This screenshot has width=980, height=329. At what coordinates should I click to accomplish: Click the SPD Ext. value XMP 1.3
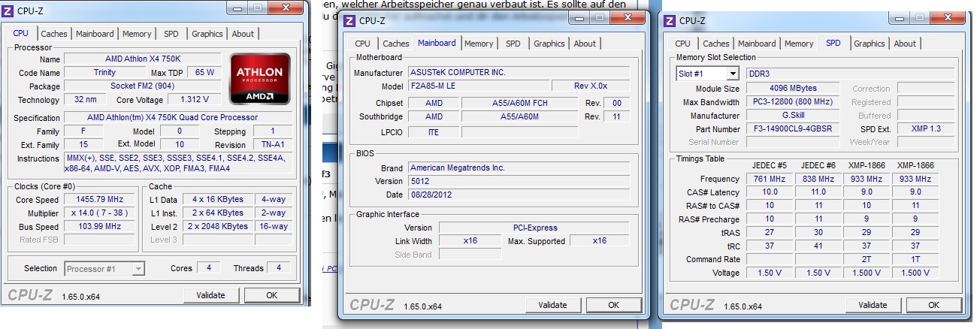point(925,129)
